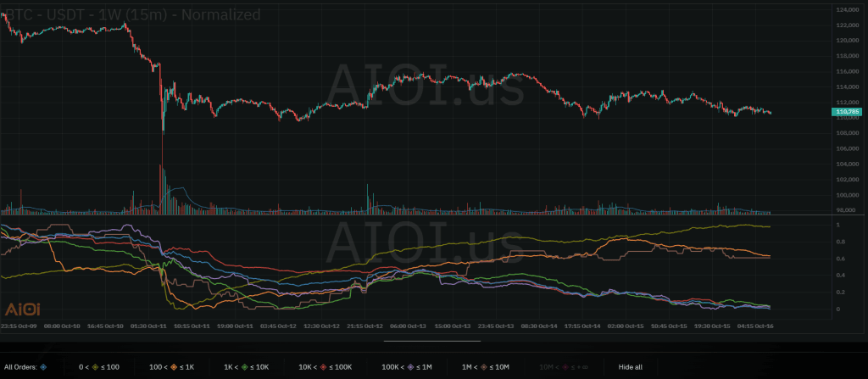Click the Hide all button
868x379 pixels.
[x=630, y=366]
